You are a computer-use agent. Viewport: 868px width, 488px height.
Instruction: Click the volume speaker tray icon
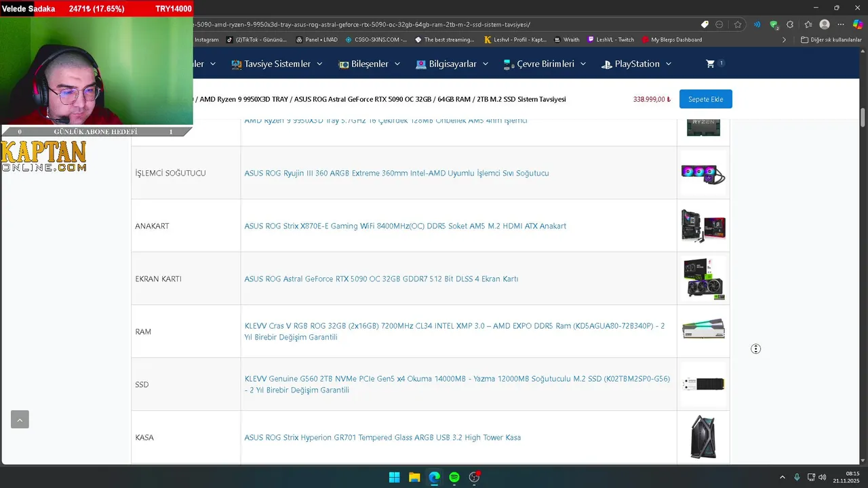pos(822,477)
